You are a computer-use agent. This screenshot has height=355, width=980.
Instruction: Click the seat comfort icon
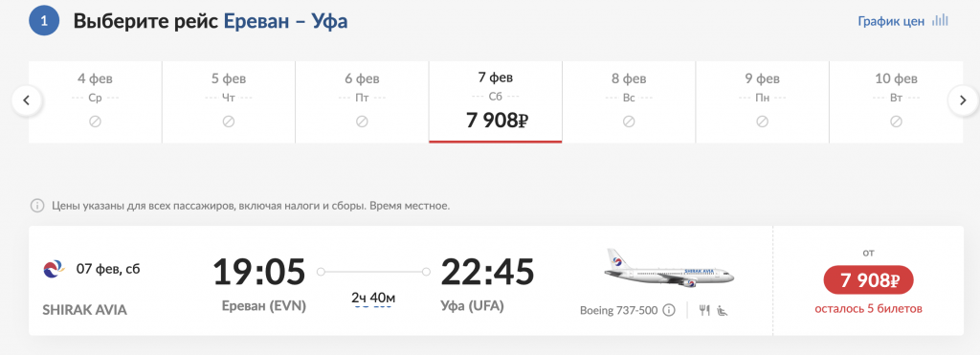pyautogui.click(x=723, y=310)
